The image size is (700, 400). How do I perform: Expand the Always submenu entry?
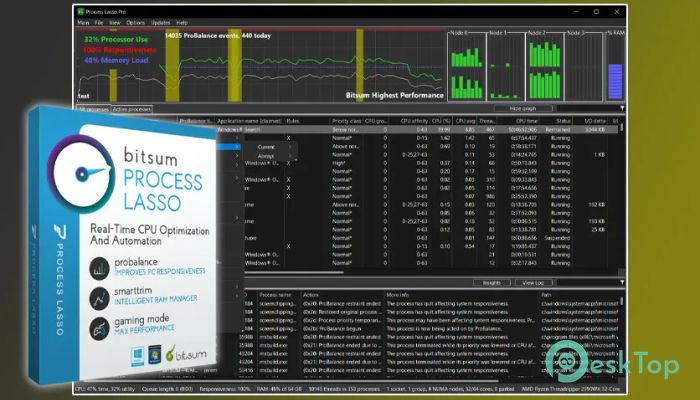[271, 156]
